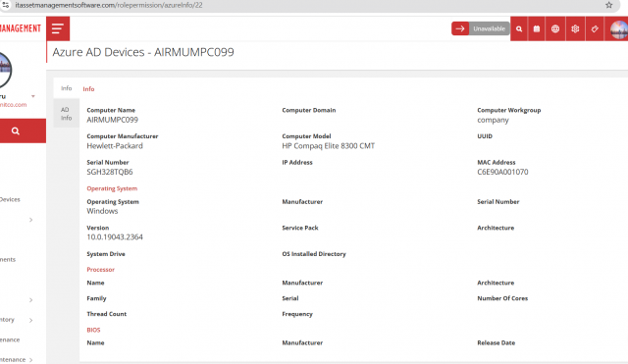Click the sidebar email domain link
Image resolution: width=628 pixels, height=364 pixels.
pyautogui.click(x=13, y=105)
